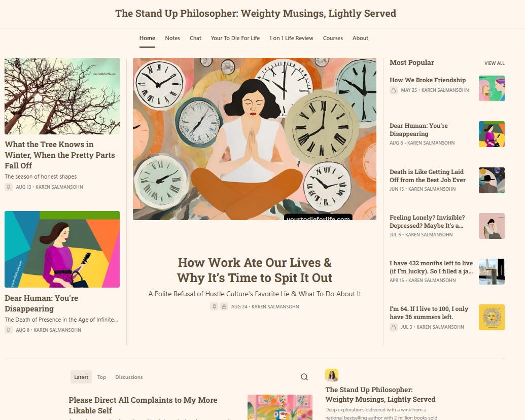The width and height of the screenshot is (525, 420).
Task: Click lock icon beside JUL 3 post
Action: click(x=394, y=327)
